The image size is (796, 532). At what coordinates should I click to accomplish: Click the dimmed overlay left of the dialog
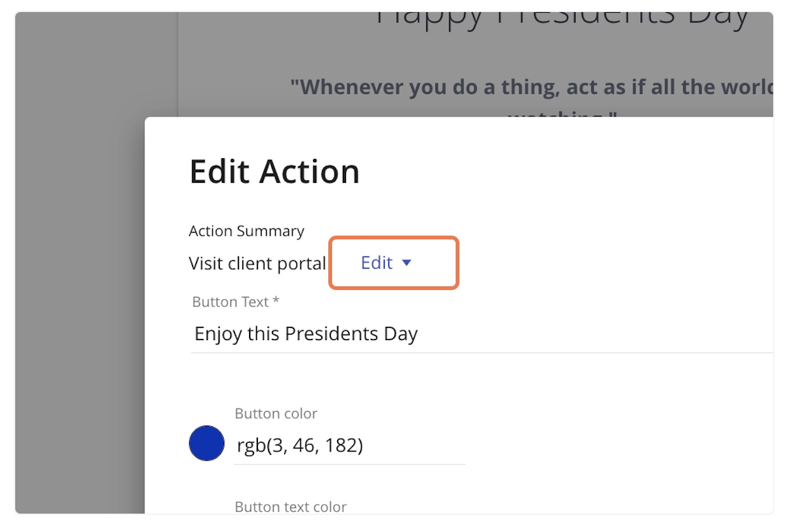(80, 317)
